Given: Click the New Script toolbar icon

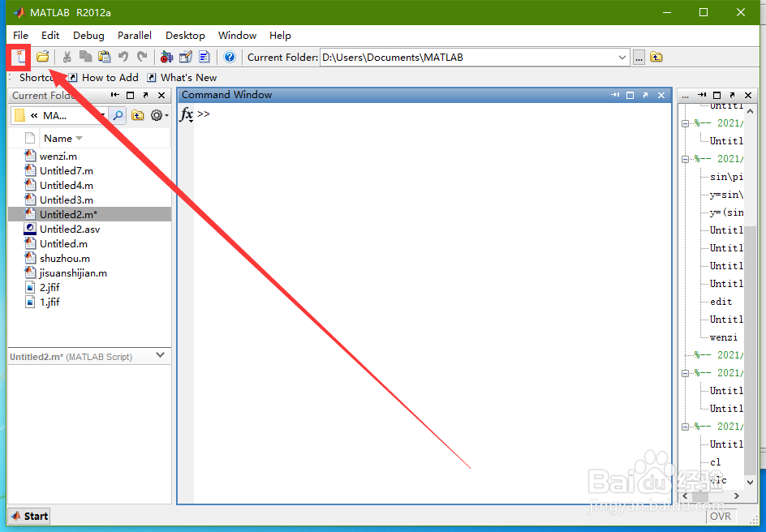Looking at the screenshot, I should pos(21,57).
